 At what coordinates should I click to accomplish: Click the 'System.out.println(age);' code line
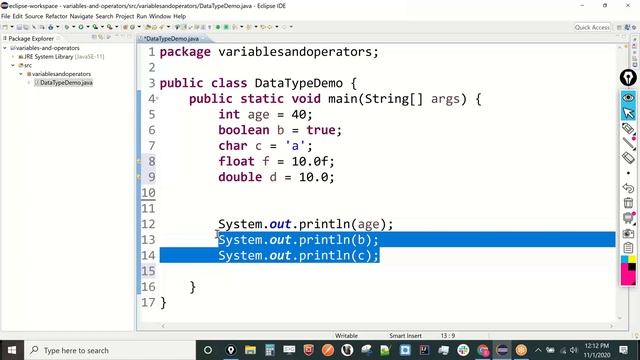point(306,224)
